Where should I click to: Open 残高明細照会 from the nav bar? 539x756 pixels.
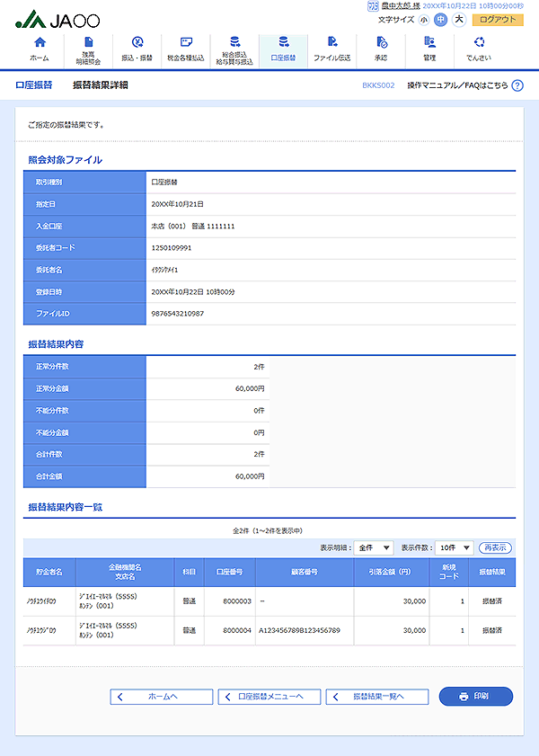click(x=89, y=49)
